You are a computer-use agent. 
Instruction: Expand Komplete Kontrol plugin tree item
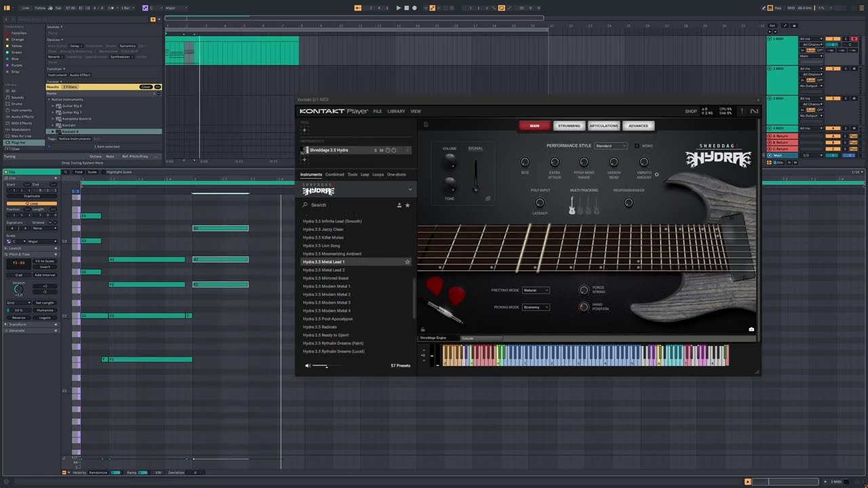coord(52,119)
